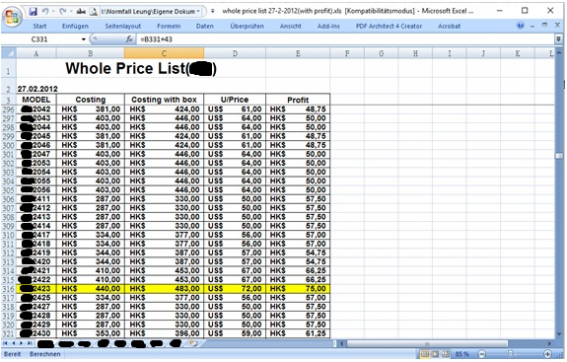Viewport: 567px width, 362px height.
Task: Insert a new worksheet tab
Action: 193,343
